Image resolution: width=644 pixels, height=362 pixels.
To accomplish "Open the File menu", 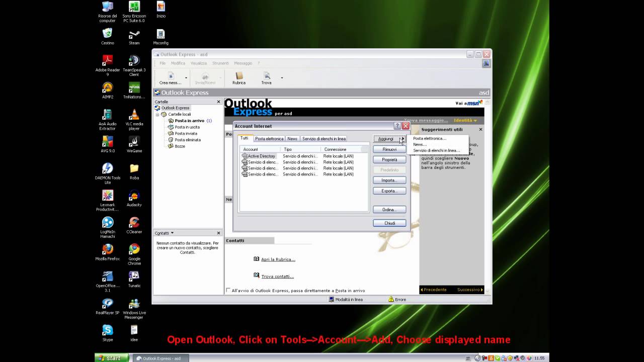I will point(163,63).
